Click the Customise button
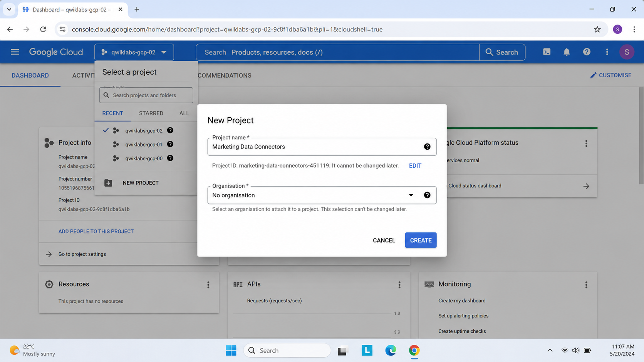This screenshot has height=362, width=644. pyautogui.click(x=610, y=75)
